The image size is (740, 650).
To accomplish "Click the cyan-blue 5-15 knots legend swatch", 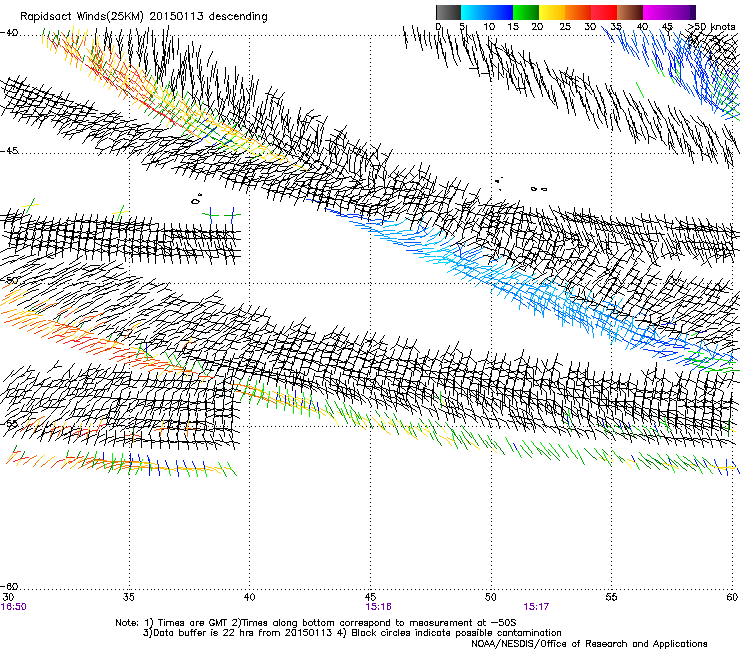I will click(487, 12).
